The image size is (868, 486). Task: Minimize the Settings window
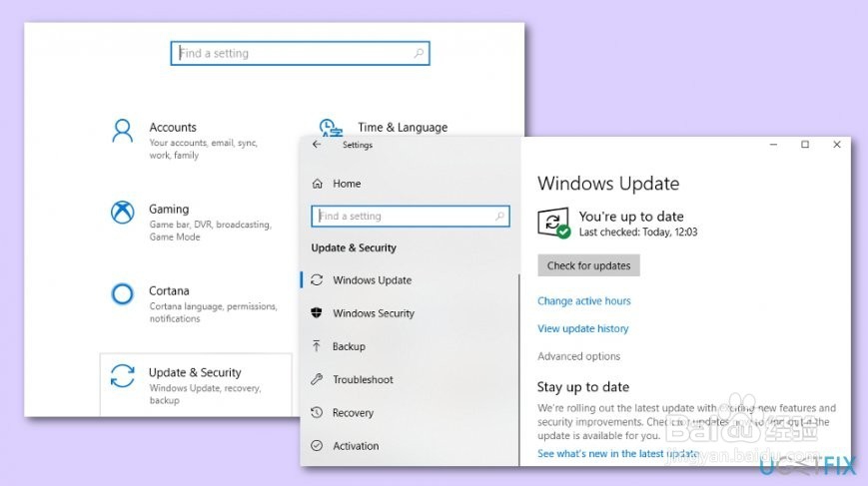(x=773, y=145)
